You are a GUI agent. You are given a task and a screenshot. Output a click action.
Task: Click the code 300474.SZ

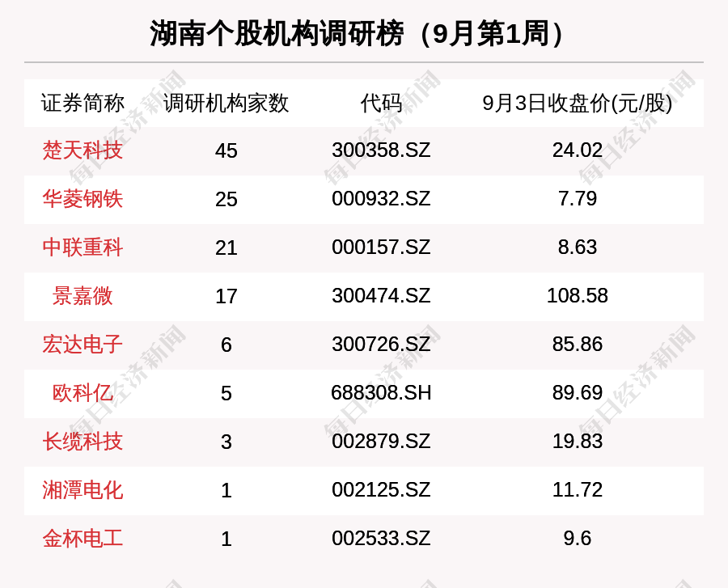[381, 296]
